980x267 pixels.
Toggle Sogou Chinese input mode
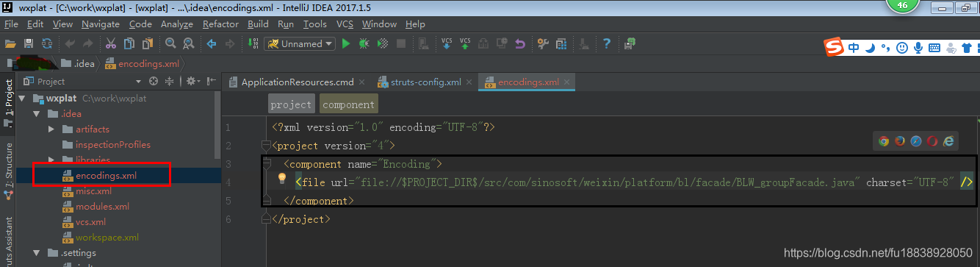click(854, 48)
